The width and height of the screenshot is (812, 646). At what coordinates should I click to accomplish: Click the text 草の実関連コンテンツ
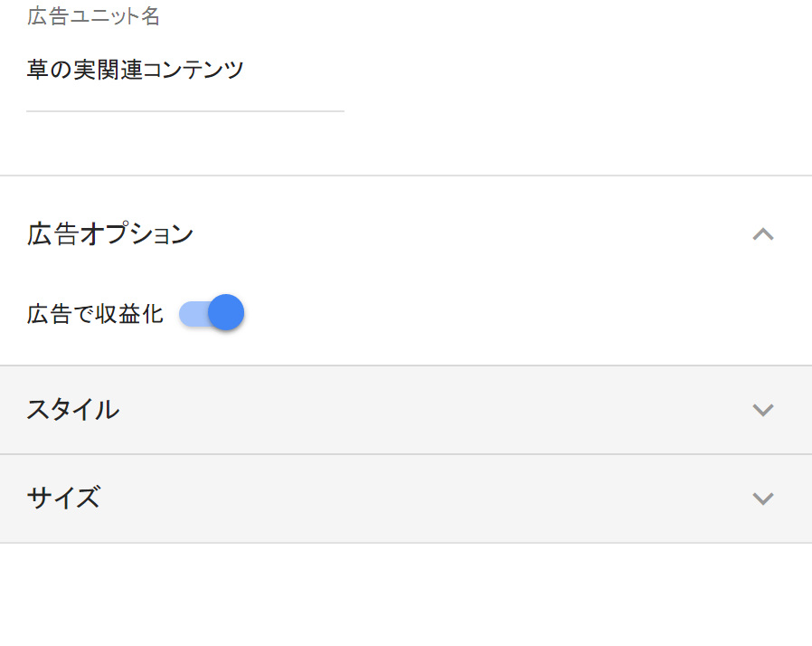[x=136, y=71]
